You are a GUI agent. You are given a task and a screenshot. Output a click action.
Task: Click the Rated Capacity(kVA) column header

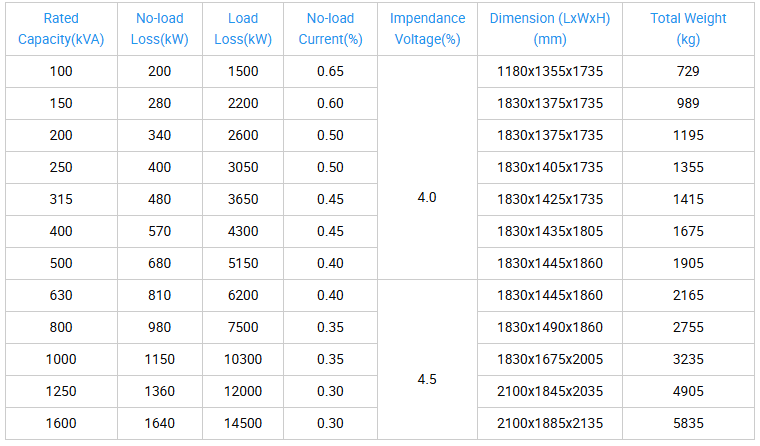point(62,29)
